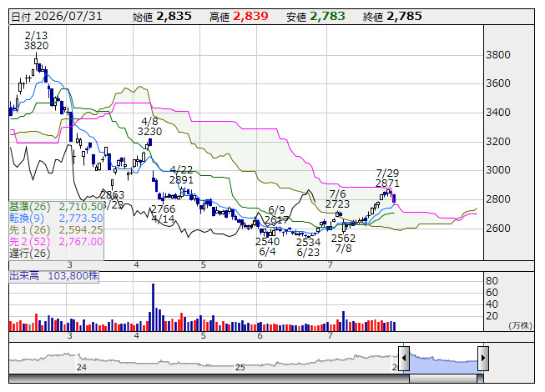Click the 7/6 2723 annotation

pos(337,199)
